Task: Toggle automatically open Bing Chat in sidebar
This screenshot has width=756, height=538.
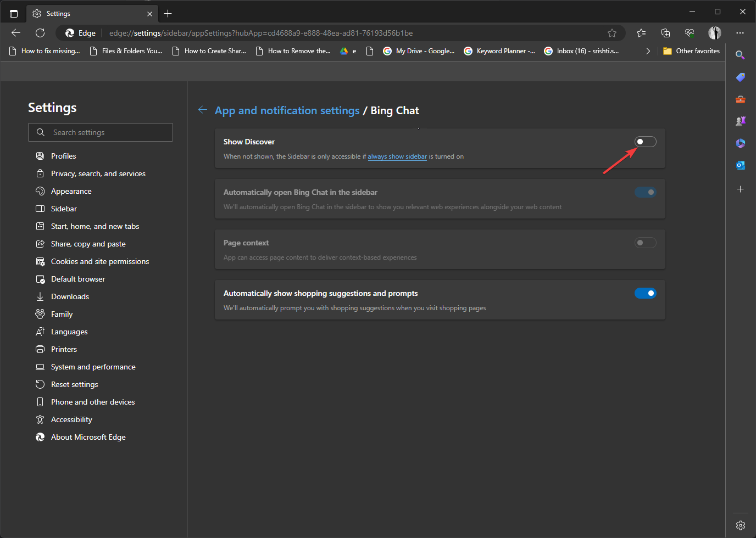Action: (x=646, y=192)
